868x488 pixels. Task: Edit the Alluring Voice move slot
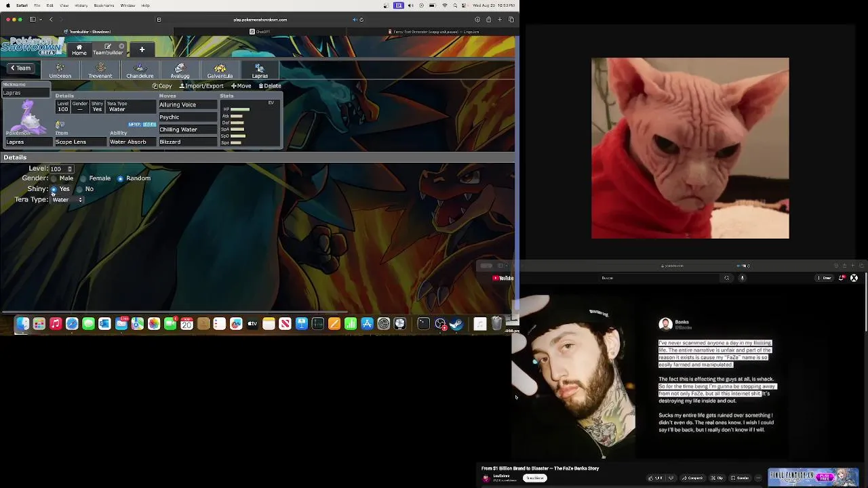tap(188, 105)
